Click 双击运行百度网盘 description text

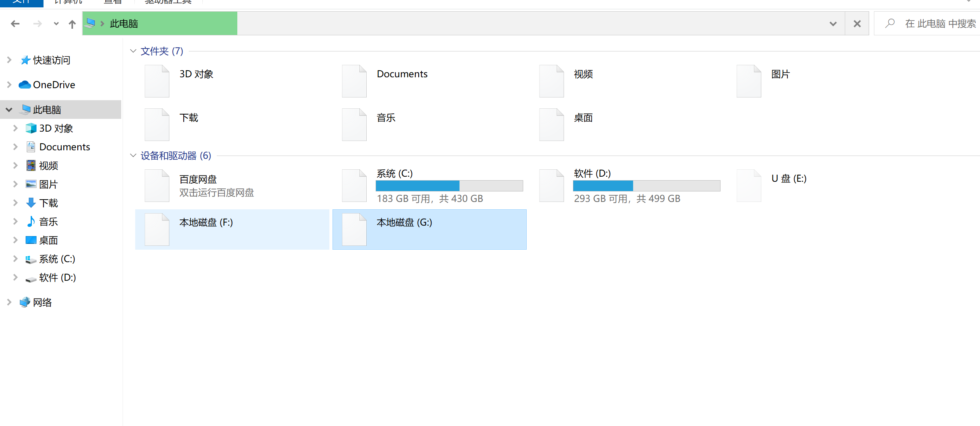217,193
